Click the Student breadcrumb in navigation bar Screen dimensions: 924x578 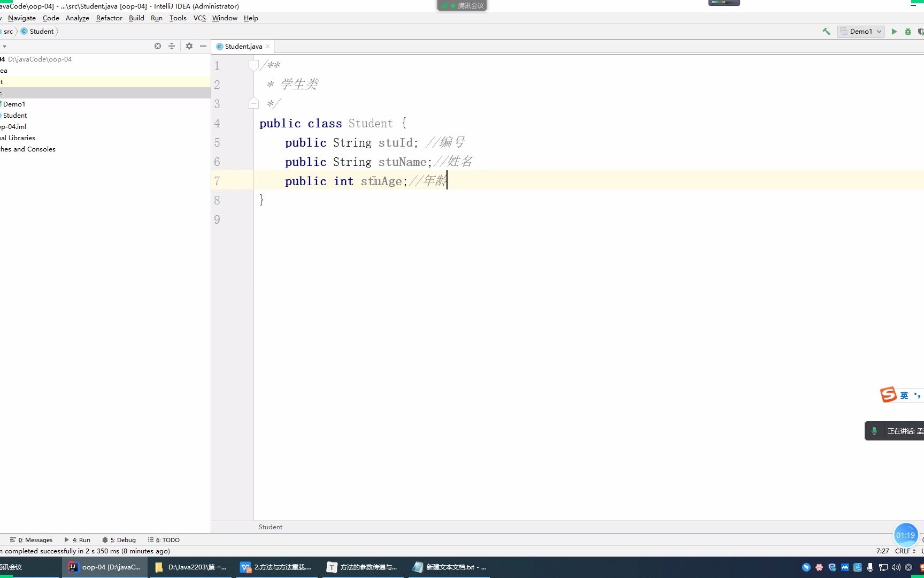(x=37, y=32)
